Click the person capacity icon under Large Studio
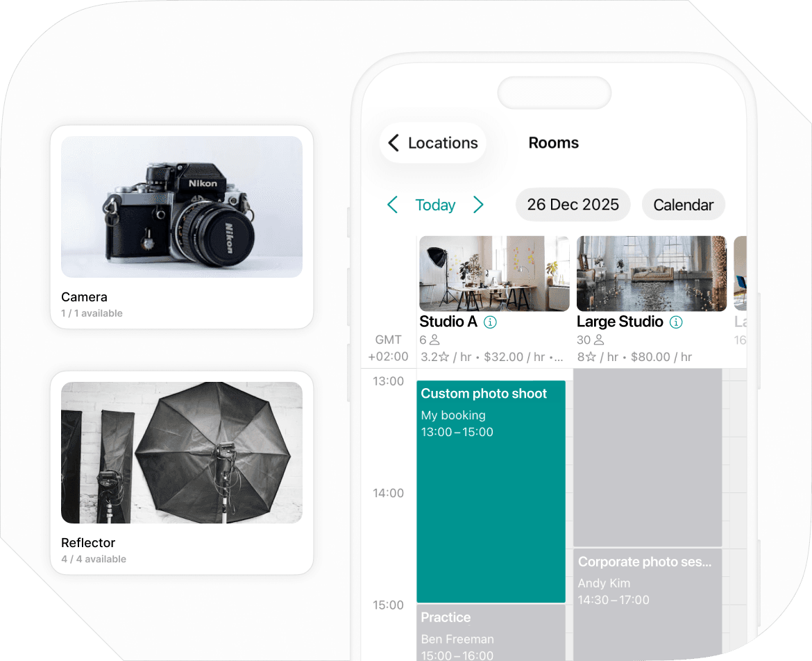The height and width of the screenshot is (661, 812). click(600, 340)
